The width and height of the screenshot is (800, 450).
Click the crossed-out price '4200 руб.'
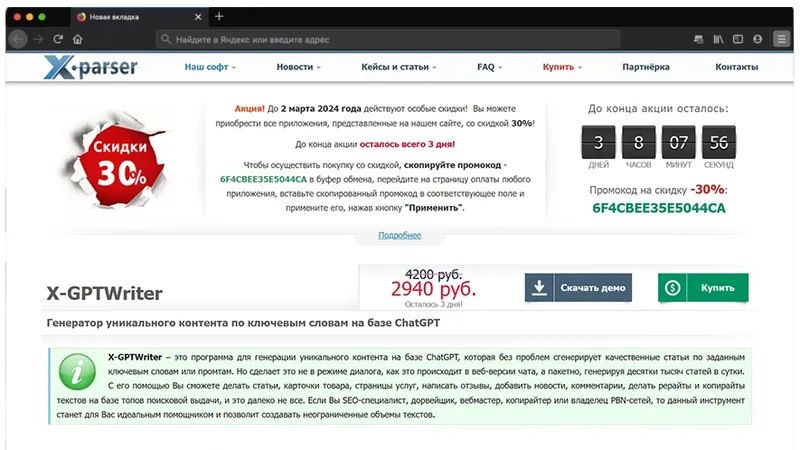(433, 274)
